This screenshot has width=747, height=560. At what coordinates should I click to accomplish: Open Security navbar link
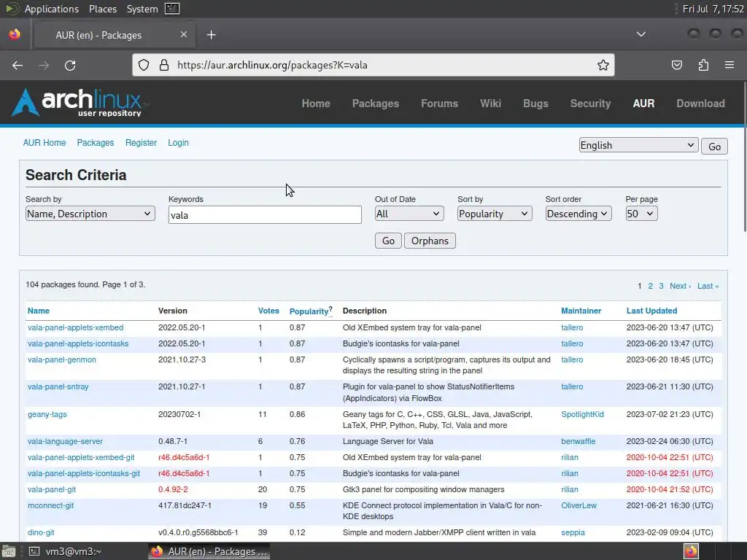tap(590, 104)
